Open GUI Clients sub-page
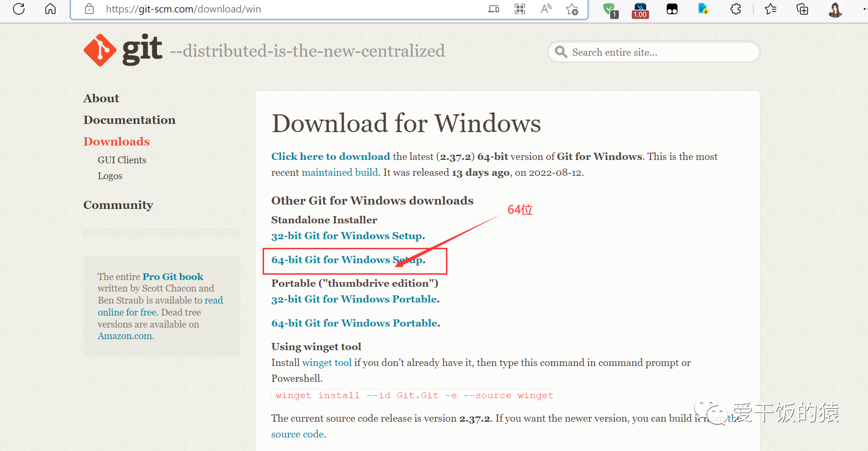The height and width of the screenshot is (451, 868). coord(122,160)
